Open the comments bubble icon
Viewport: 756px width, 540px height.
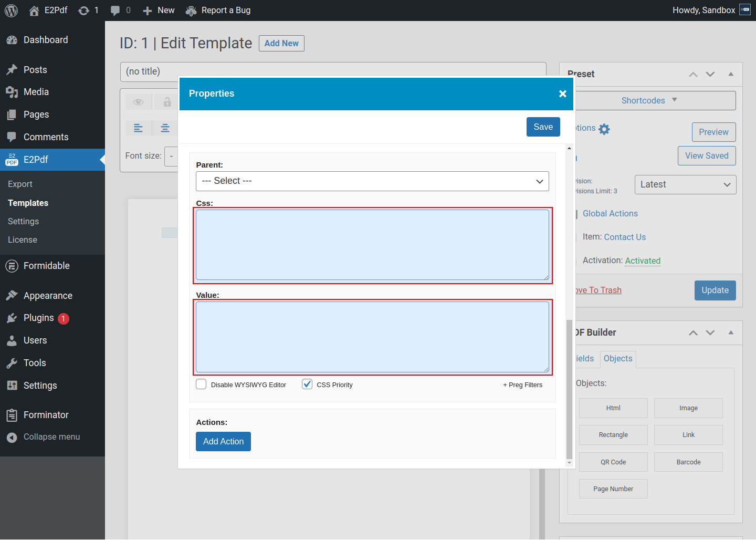point(115,11)
